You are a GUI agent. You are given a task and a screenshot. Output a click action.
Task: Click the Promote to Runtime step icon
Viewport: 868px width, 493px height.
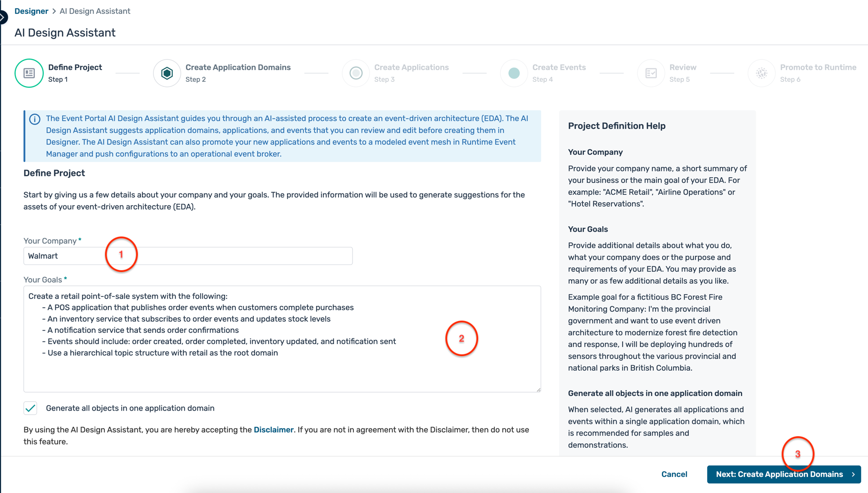[761, 73]
